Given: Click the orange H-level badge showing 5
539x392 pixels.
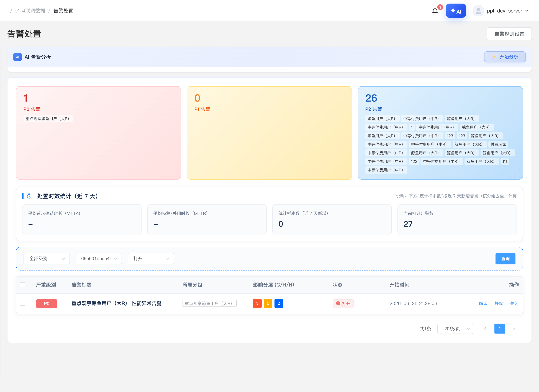Looking at the screenshot, I should tap(268, 303).
